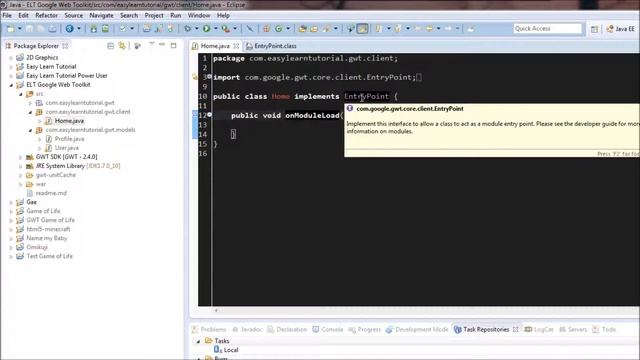Image resolution: width=640 pixels, height=360 pixels.
Task: Click the Open Type toolbar icon
Action: (302, 29)
